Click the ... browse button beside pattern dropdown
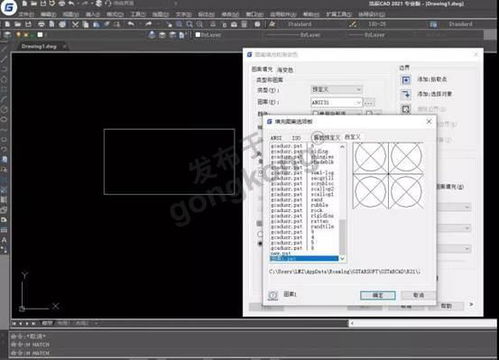 click(x=368, y=102)
